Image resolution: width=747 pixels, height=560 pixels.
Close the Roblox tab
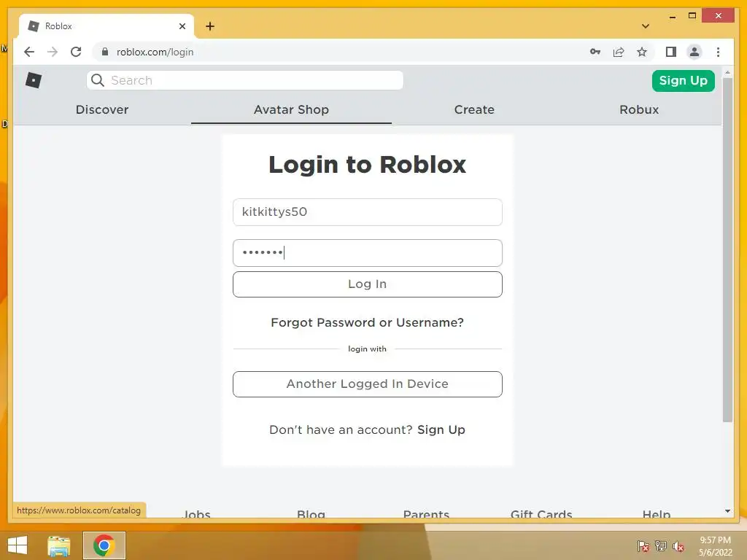click(x=182, y=26)
